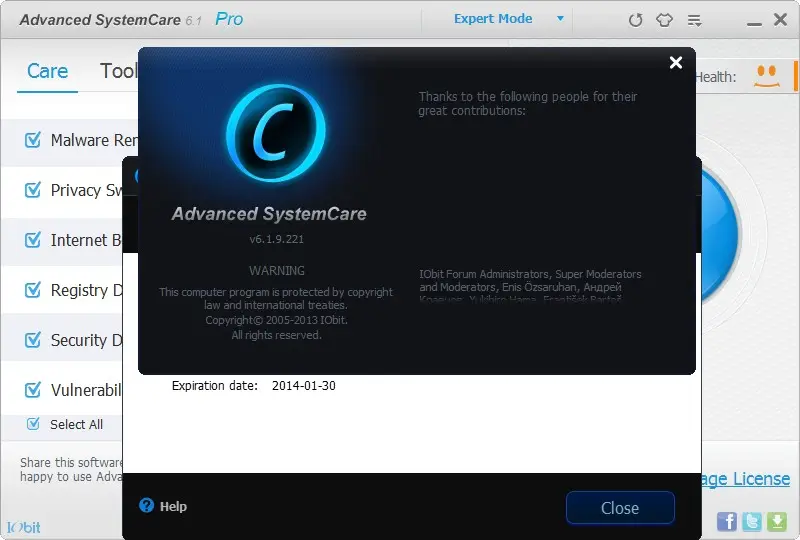Viewport: 800px width, 540px height.
Task: Click the Advanced SystemCare logo in About dialog
Action: click(x=276, y=133)
